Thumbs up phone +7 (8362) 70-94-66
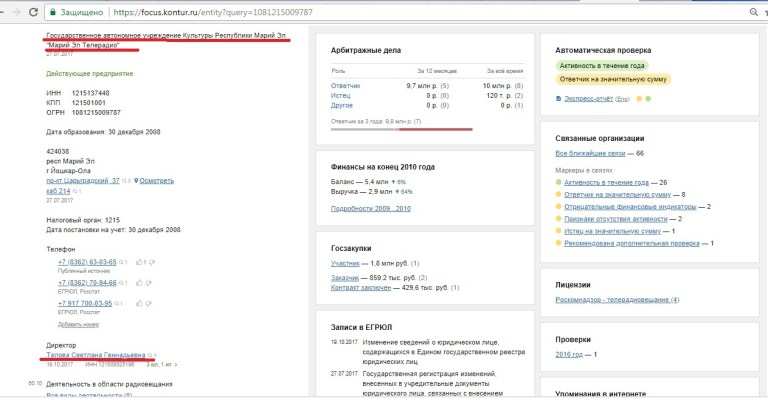 click(139, 283)
